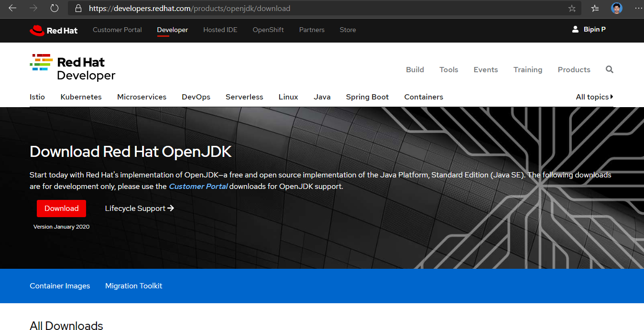Open the Linux topic

coord(288,97)
